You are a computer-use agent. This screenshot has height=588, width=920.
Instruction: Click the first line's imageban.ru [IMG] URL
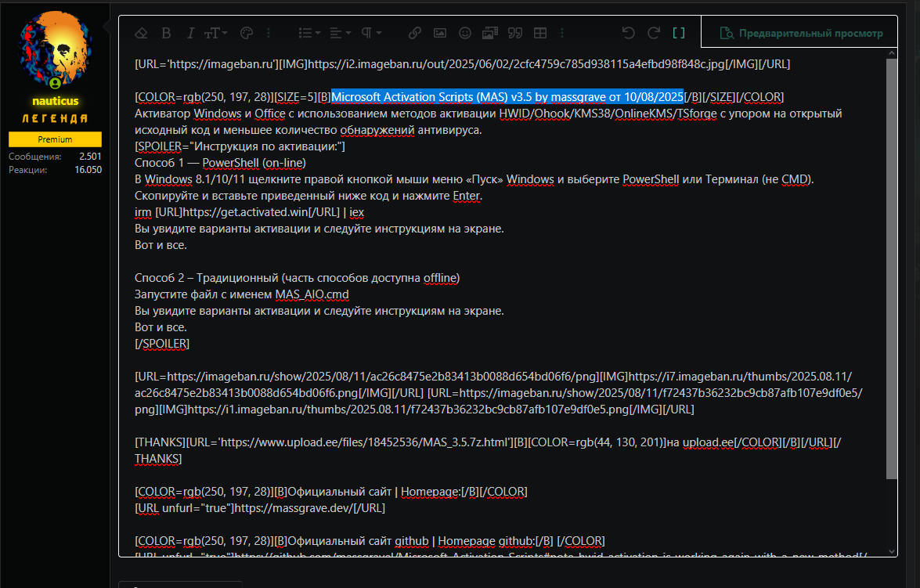(x=516, y=64)
